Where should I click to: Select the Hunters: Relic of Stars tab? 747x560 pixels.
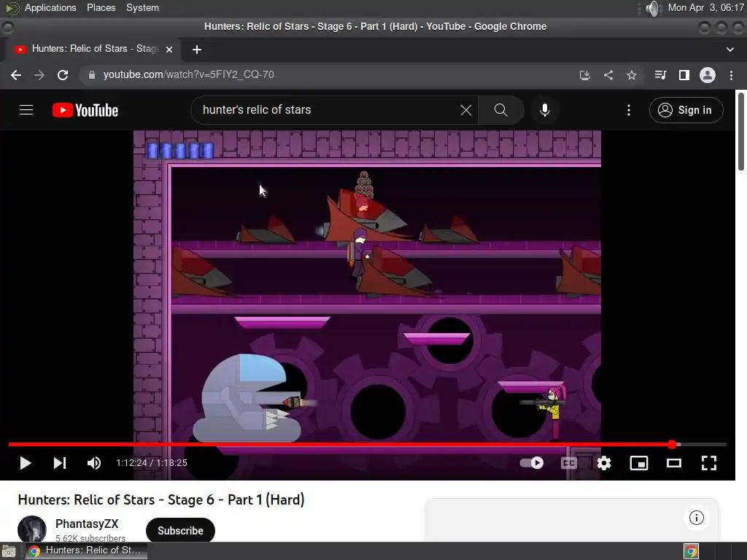point(93,49)
